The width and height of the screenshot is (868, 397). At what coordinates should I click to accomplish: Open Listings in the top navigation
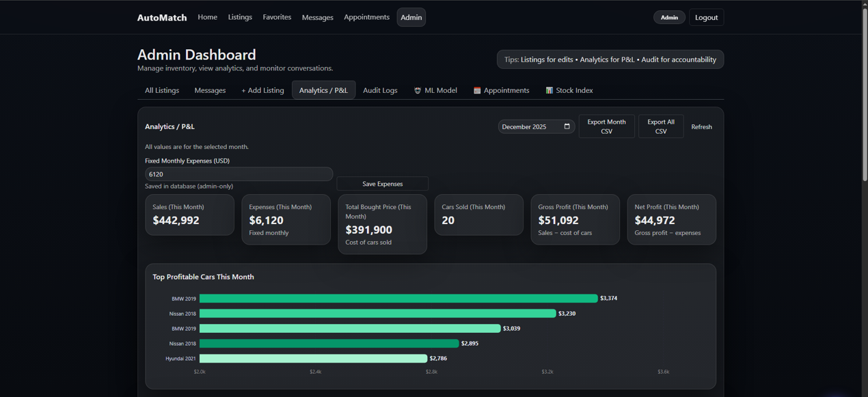tap(240, 17)
